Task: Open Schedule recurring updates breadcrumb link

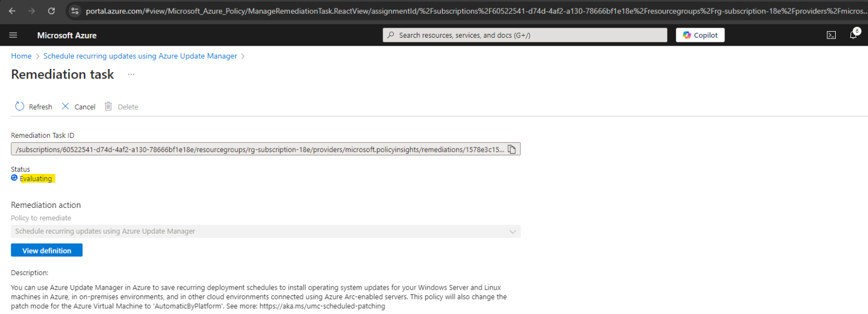Action: [140, 56]
